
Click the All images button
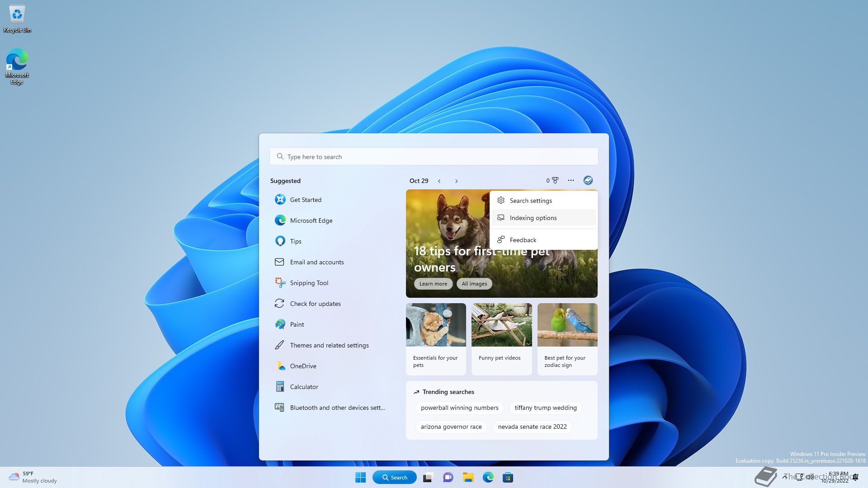coord(474,284)
